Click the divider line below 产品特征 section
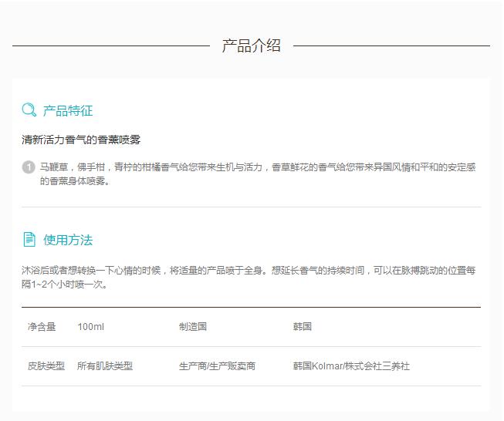This screenshot has height=421, width=504. coord(251,207)
